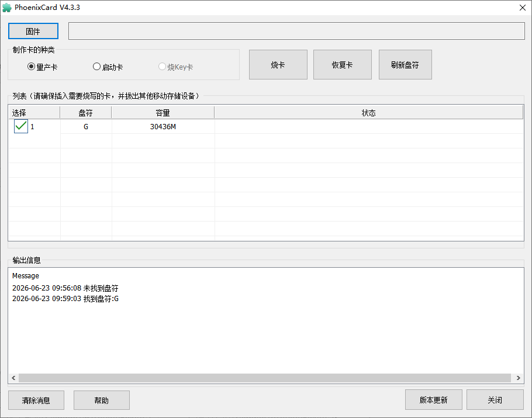This screenshot has height=418, width=532.
Task: Open the 固件 firmware browse button
Action: pyautogui.click(x=33, y=31)
